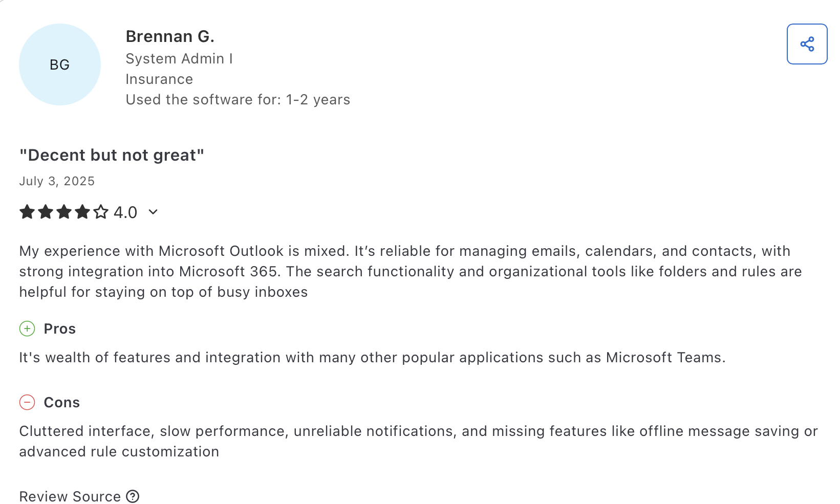Click the first filled rating star
The image size is (840, 504).
click(27, 212)
